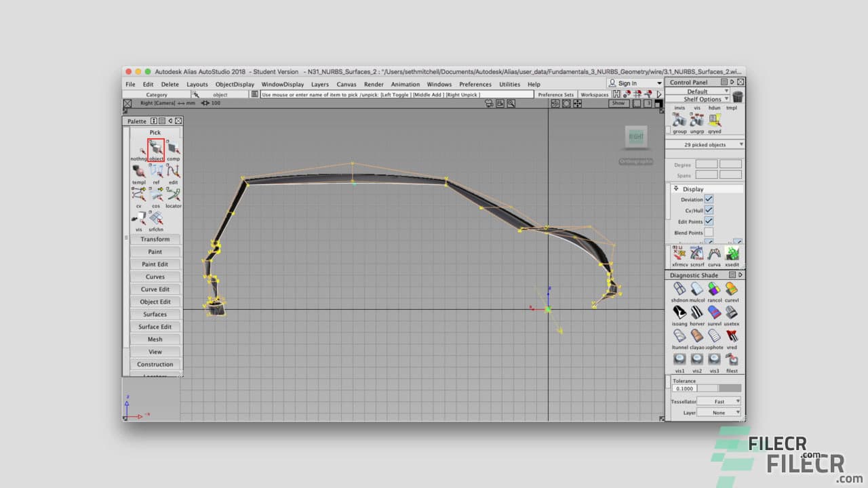Disable the Cv/Hull checkbox

pyautogui.click(x=708, y=210)
